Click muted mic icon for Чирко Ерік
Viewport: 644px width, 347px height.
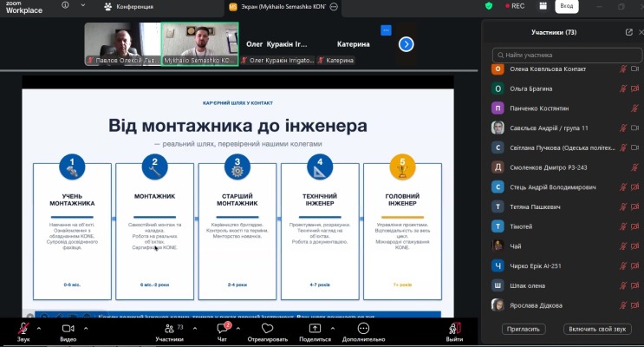pyautogui.click(x=623, y=266)
